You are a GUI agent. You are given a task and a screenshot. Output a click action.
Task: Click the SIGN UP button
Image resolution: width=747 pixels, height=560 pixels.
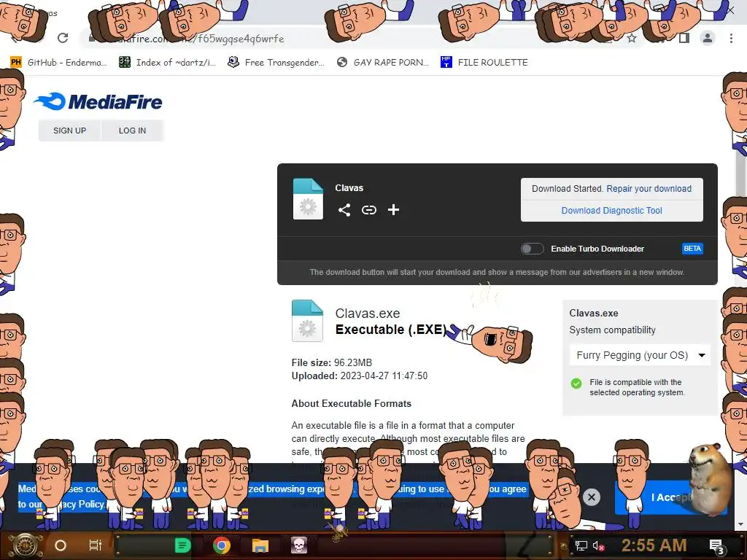(x=69, y=131)
